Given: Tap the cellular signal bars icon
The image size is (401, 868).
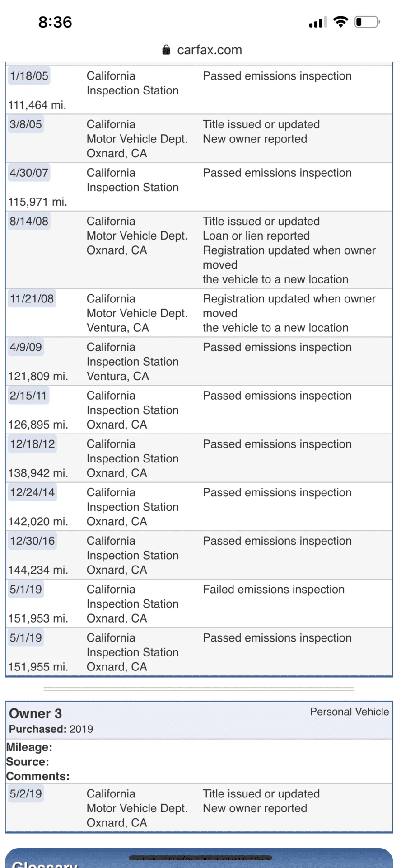Looking at the screenshot, I should point(317,22).
